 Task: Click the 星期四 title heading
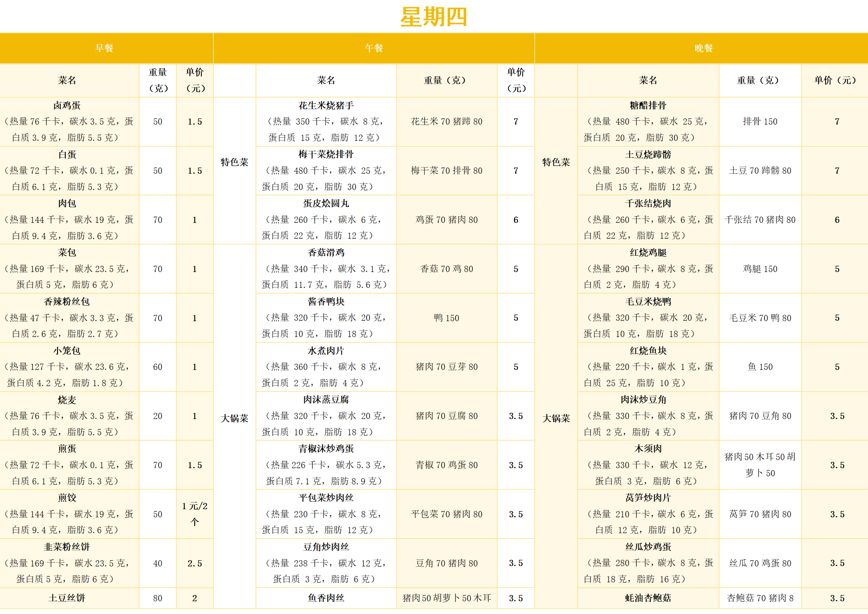[433, 17]
